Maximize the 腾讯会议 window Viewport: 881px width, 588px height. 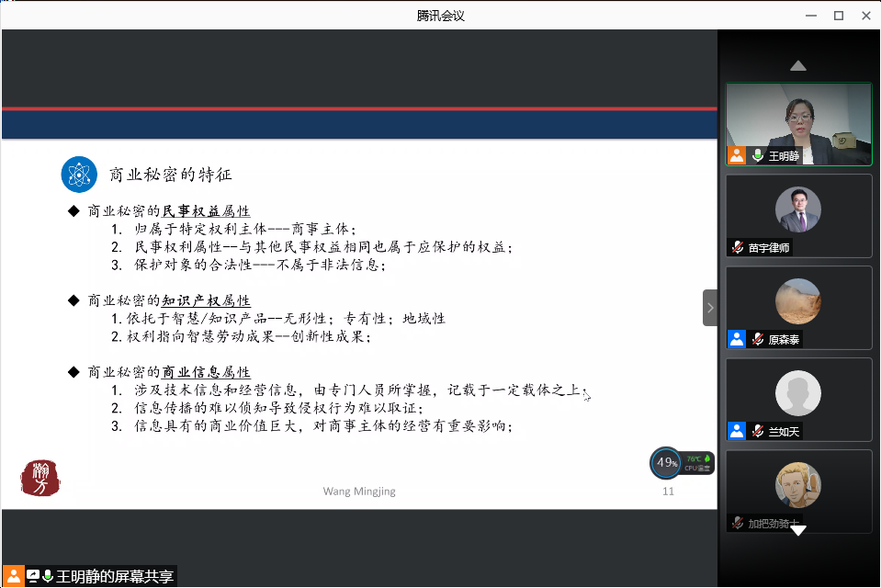pyautogui.click(x=838, y=15)
